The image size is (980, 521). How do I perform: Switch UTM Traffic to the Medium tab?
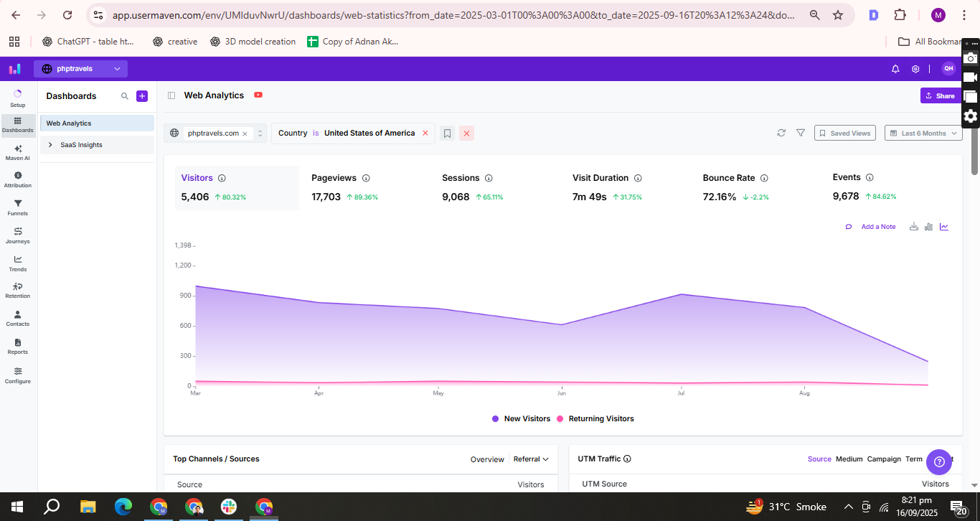849,459
